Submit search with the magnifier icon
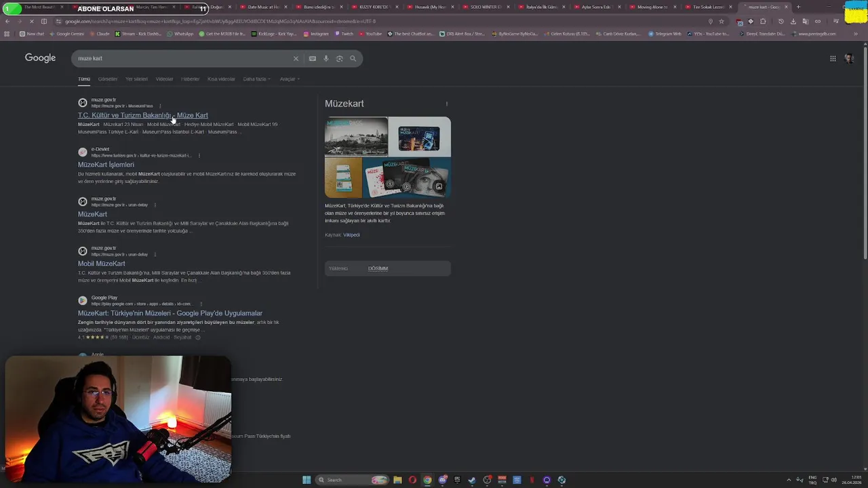 click(x=353, y=58)
